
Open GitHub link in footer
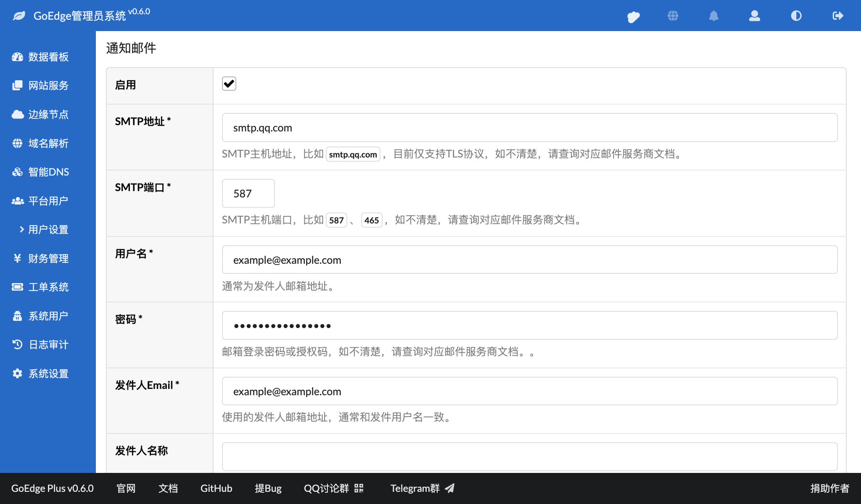(216, 488)
